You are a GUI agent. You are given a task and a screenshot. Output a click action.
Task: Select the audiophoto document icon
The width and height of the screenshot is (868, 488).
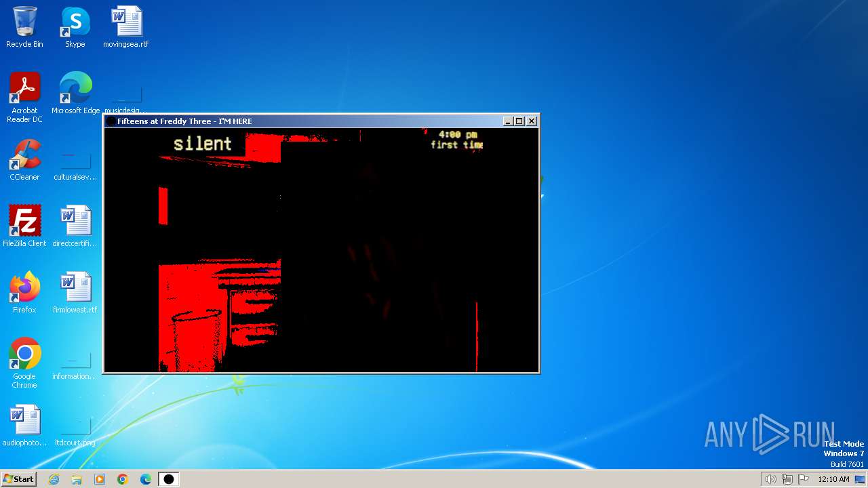click(24, 426)
